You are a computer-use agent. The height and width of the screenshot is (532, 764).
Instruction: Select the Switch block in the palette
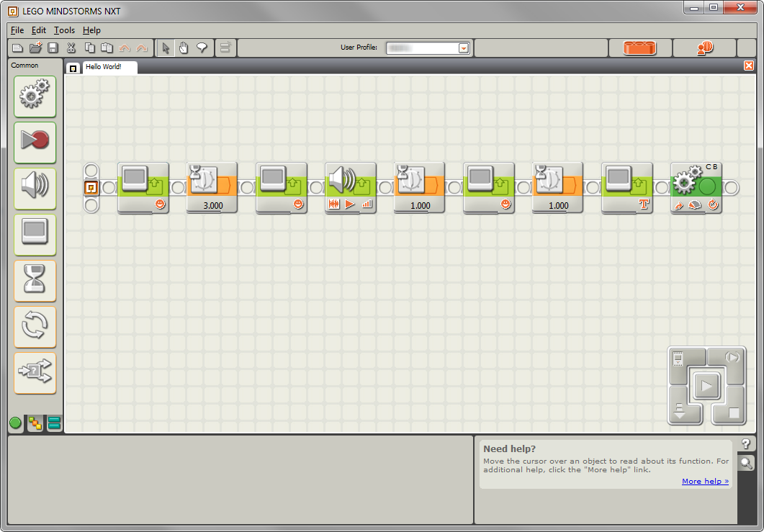click(35, 373)
